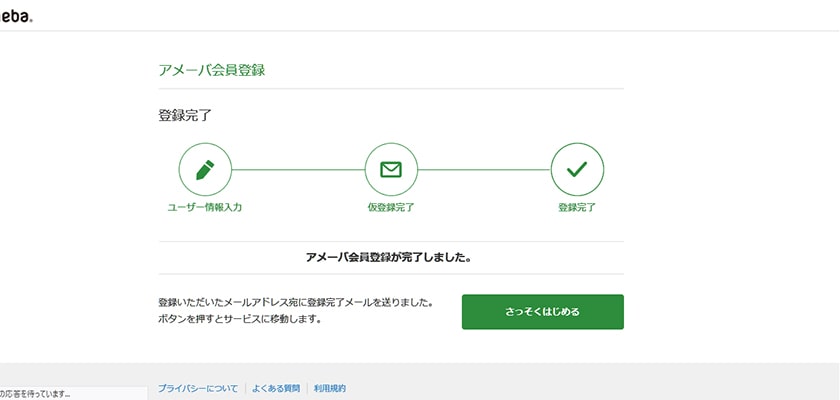Click the ユーザー情報入力 step label

point(205,208)
